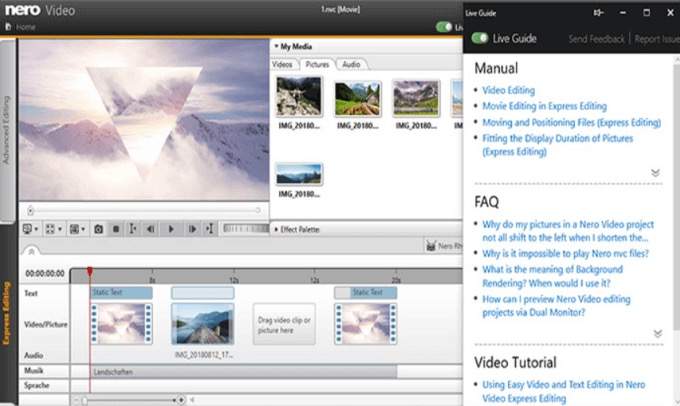Screen dimensions: 680x406
Task: Click the preview position slider under the video
Action: pyautogui.click(x=144, y=210)
